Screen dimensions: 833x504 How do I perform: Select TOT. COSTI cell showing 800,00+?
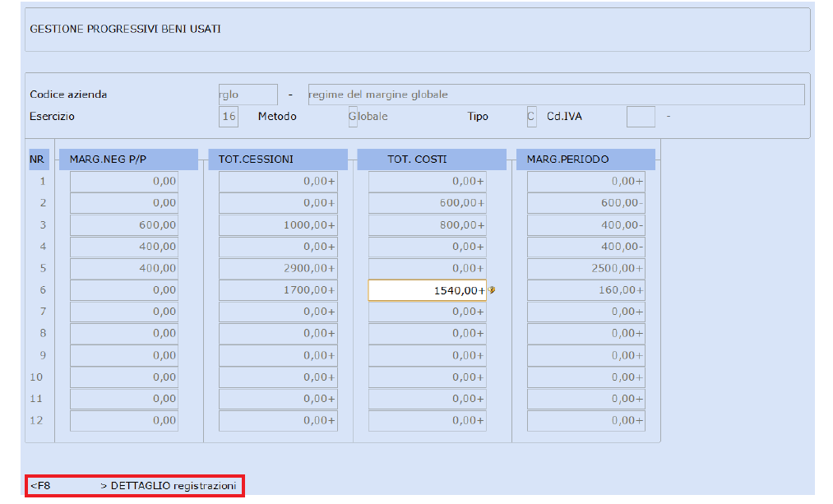(x=427, y=224)
